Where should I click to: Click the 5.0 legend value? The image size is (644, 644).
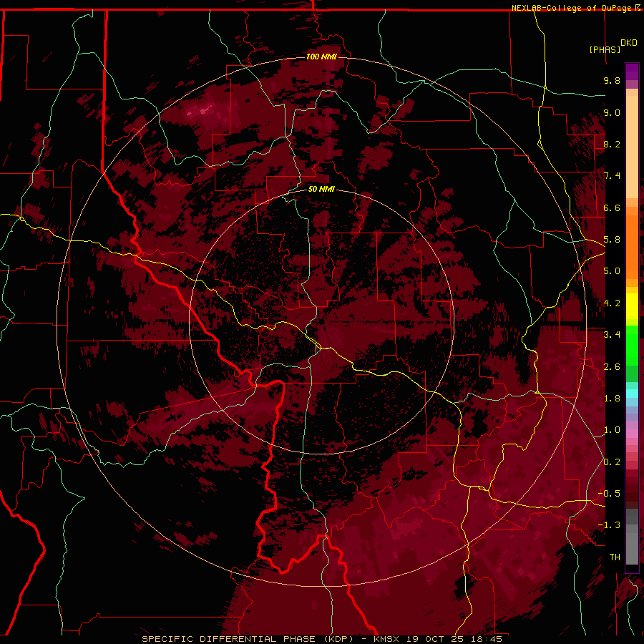(612, 271)
